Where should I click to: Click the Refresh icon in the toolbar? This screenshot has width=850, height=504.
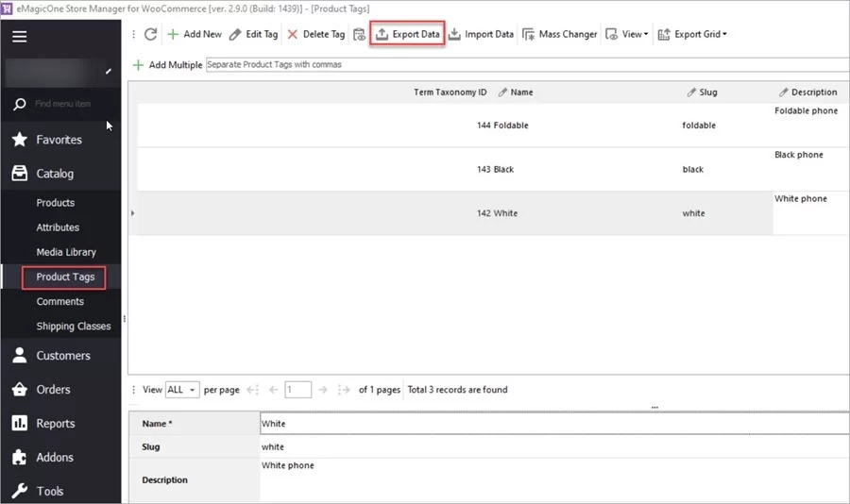(x=151, y=34)
